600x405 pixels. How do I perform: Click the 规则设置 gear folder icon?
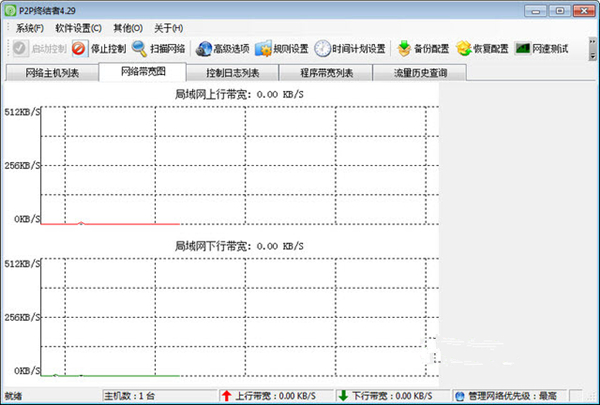click(263, 49)
